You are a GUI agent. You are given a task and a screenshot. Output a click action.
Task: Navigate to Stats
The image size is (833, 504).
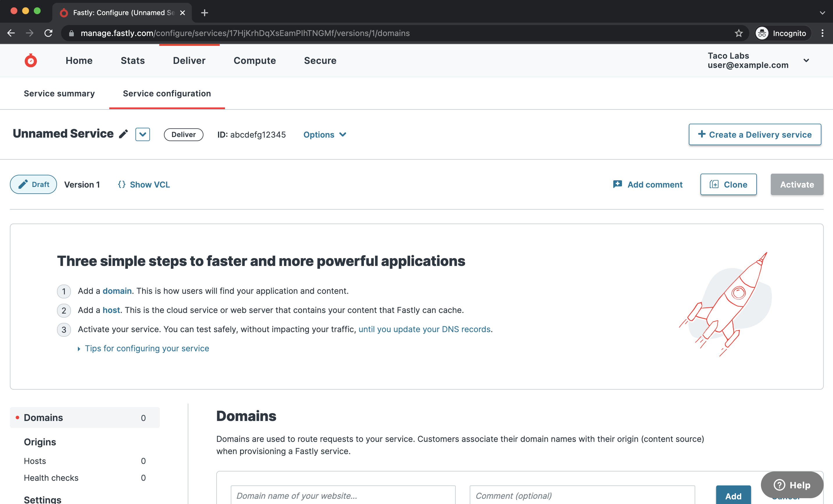(x=133, y=60)
